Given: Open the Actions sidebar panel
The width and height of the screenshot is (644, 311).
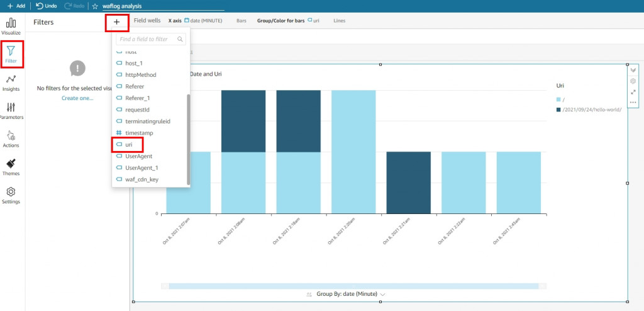Looking at the screenshot, I should click(x=11, y=140).
